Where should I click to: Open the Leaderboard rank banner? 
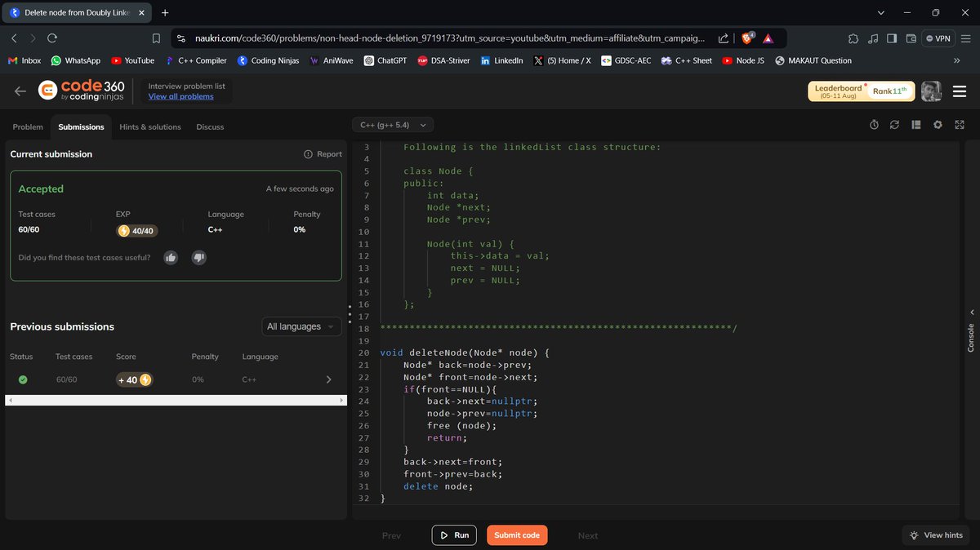(861, 91)
